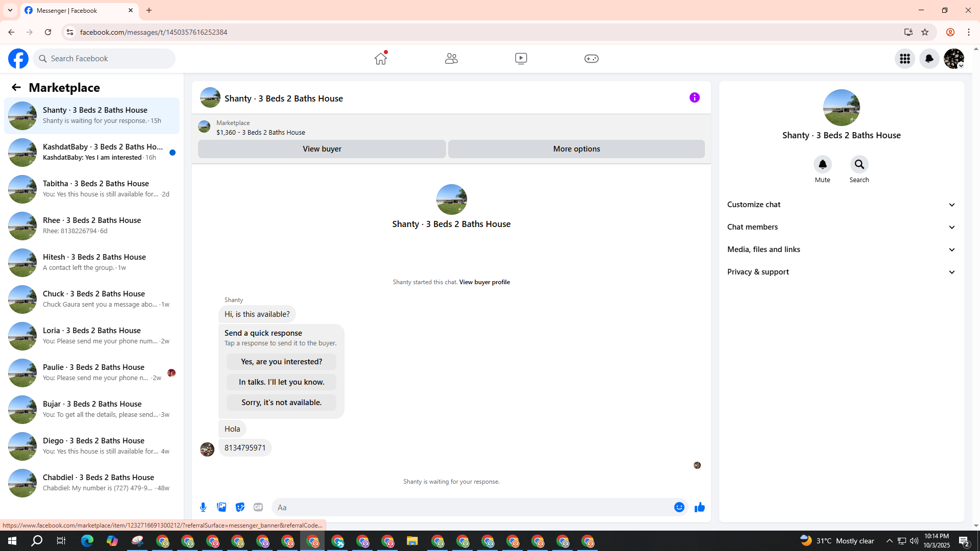Open the large house thumbnail in right panel

click(x=841, y=108)
